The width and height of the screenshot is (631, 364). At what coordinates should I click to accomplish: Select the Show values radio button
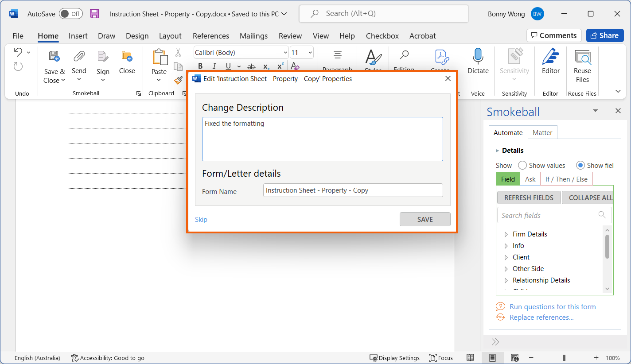[522, 165]
